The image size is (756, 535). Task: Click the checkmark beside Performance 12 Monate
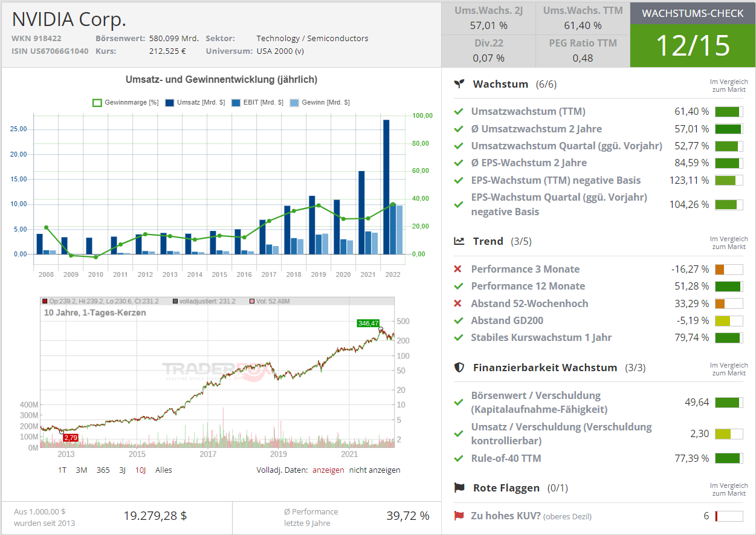[459, 286]
